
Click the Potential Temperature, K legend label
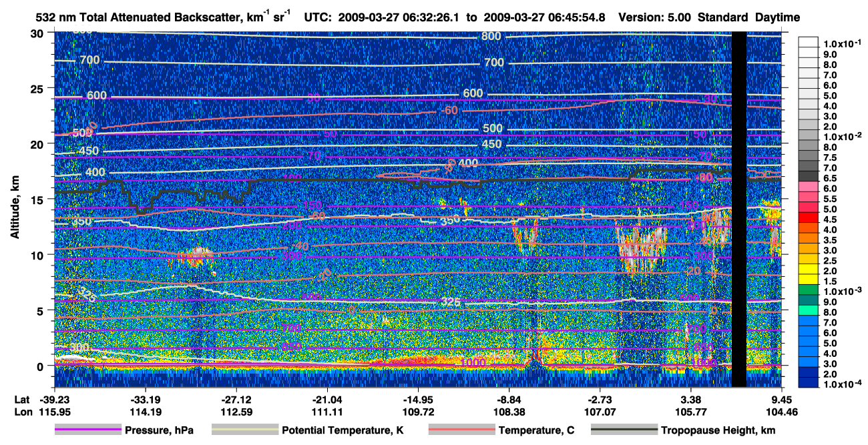343,431
